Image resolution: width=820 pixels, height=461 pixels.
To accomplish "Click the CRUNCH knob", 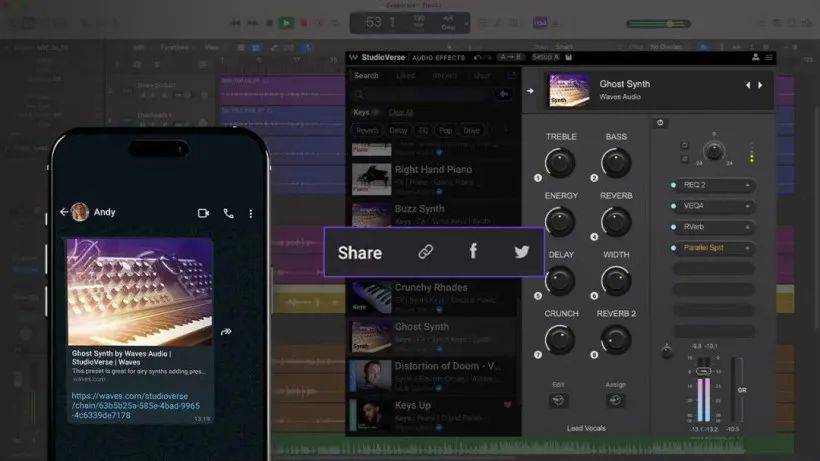I will point(560,340).
